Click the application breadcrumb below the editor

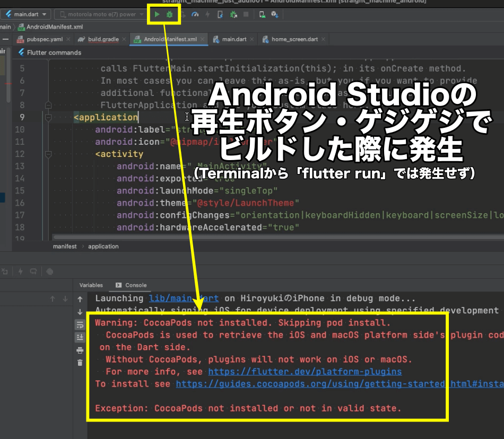coord(103,247)
